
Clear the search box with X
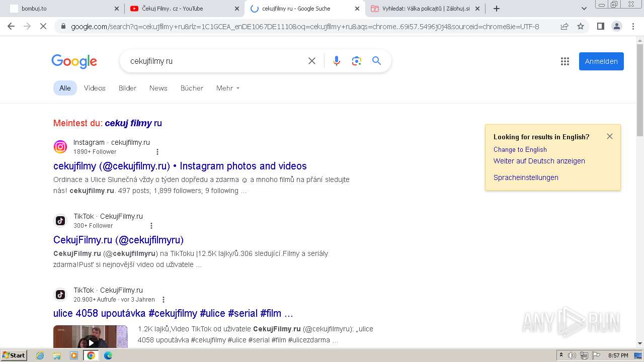(312, 61)
